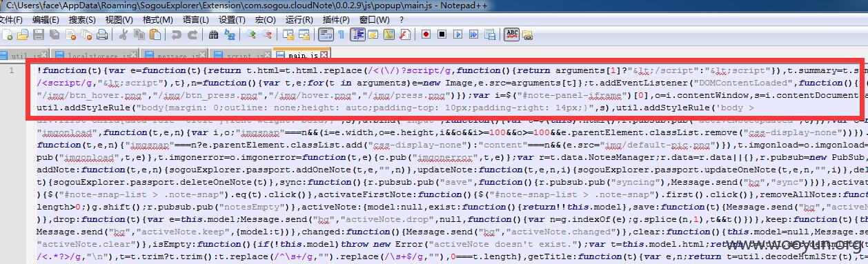Click the user-defined language icon
The image size is (868, 264).
point(373,34)
